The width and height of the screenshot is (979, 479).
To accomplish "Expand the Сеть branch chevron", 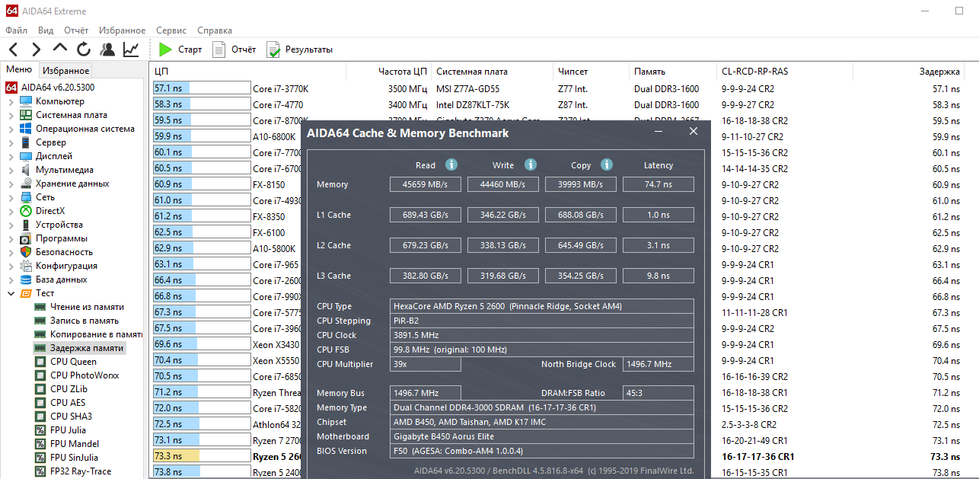I will click(x=11, y=197).
